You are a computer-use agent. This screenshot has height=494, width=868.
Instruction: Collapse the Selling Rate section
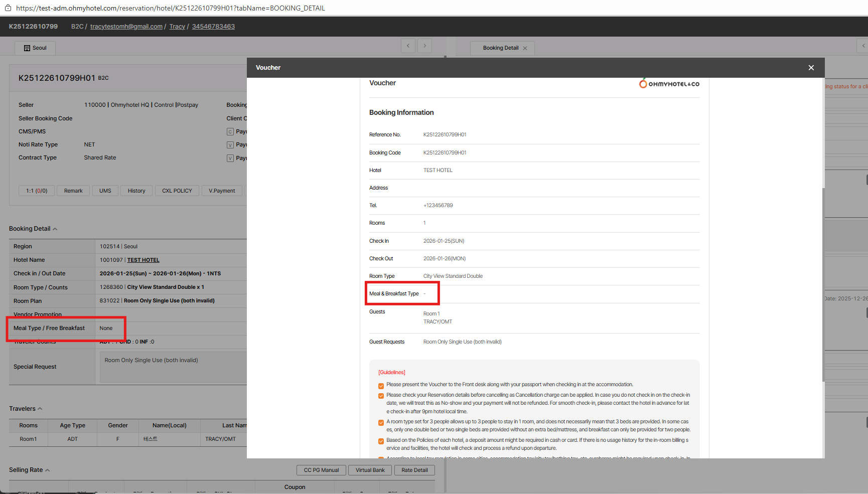(x=48, y=470)
